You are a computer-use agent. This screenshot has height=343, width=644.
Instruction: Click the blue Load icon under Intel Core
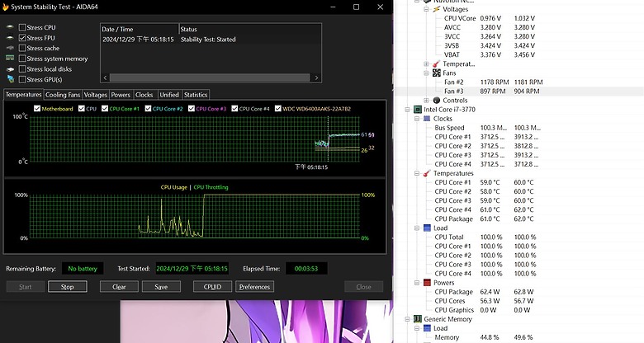tap(427, 228)
